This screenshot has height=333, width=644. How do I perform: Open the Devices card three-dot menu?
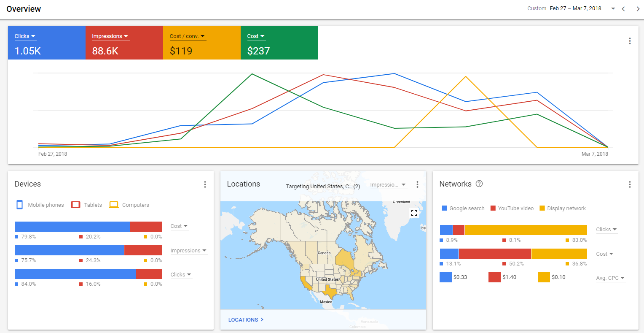pos(205,184)
